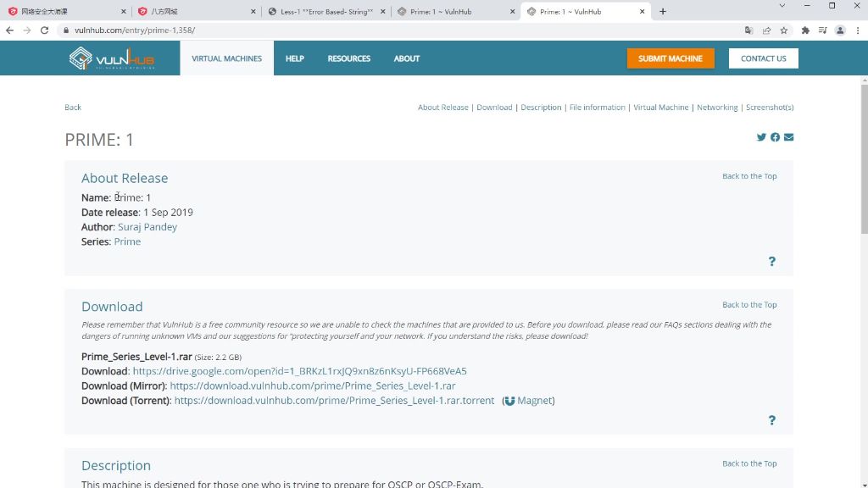Share page via Facebook icon
This screenshot has height=488, width=868.
click(x=775, y=137)
